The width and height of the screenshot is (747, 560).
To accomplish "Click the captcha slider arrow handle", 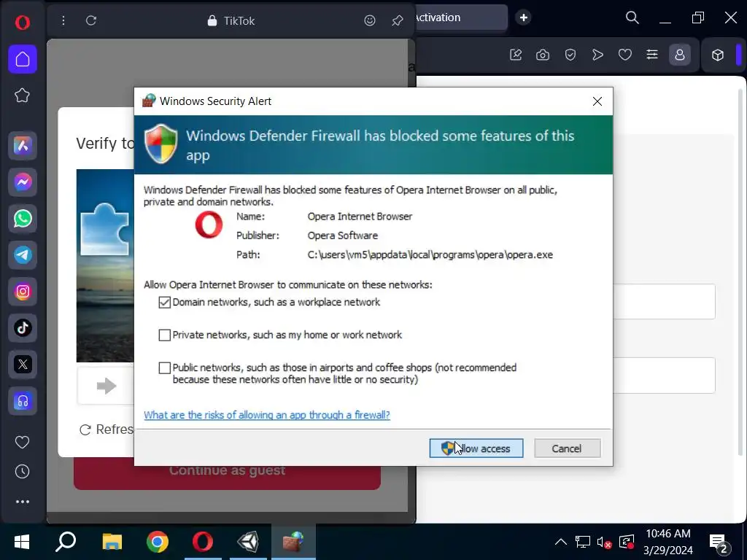I will (107, 385).
